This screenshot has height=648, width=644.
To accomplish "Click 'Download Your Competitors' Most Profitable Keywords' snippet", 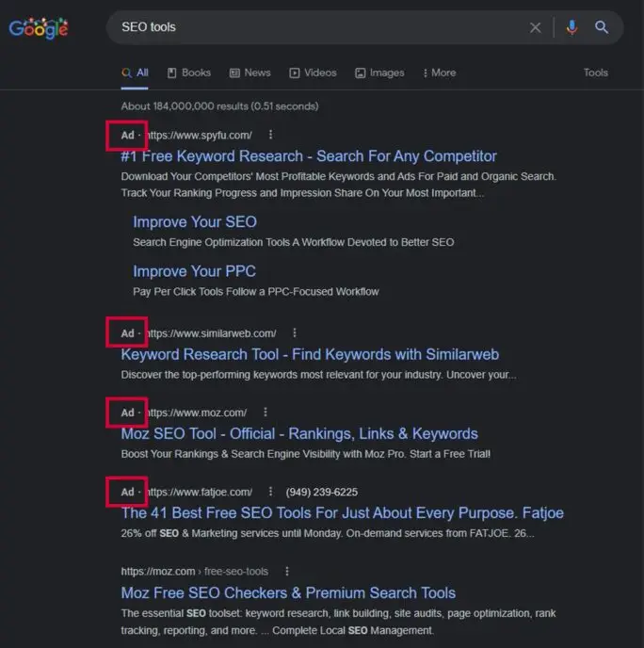I will tap(339, 185).
